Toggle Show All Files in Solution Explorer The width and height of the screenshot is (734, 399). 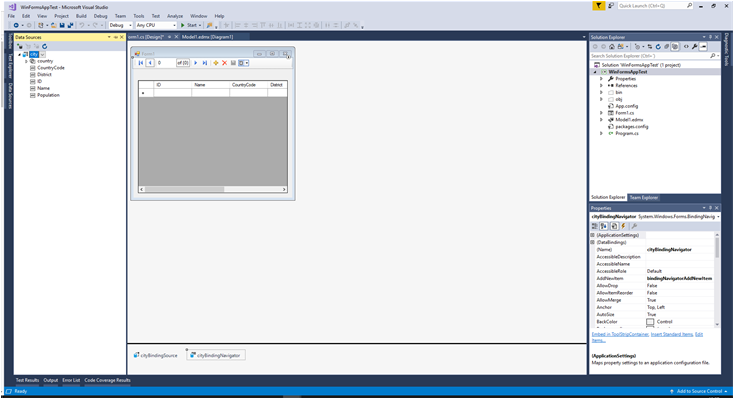click(x=675, y=46)
